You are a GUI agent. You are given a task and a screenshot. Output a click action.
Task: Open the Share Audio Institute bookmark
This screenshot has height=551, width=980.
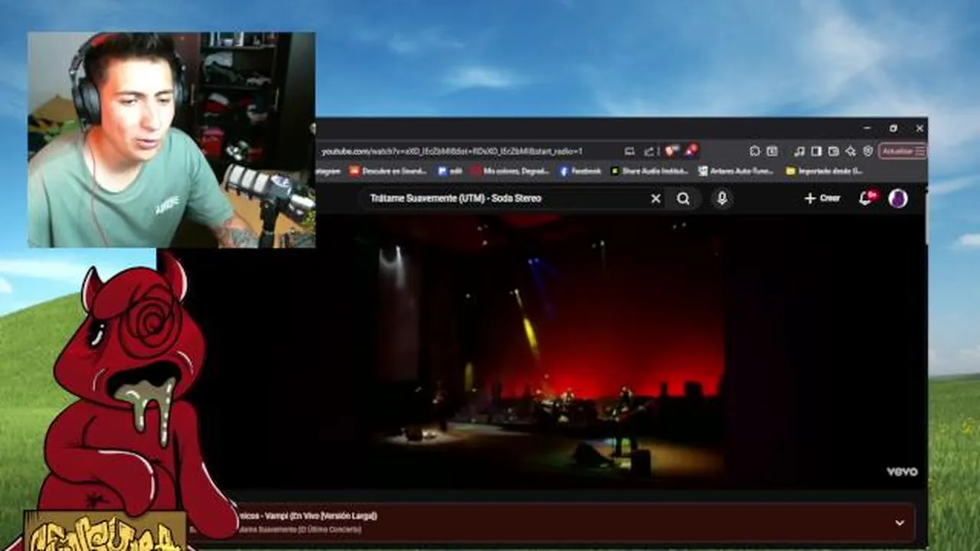coord(649,171)
